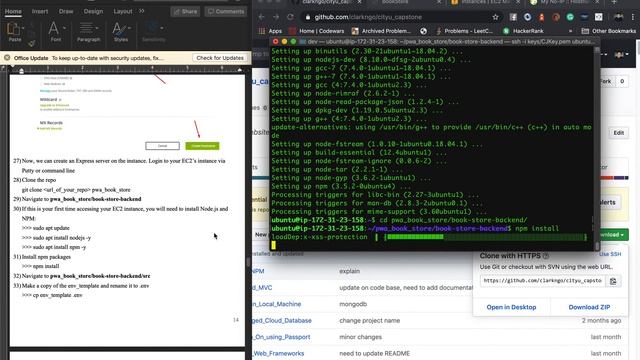Click the Format Painter brush icon
The width and height of the screenshot is (640, 360).
[x=31, y=43]
